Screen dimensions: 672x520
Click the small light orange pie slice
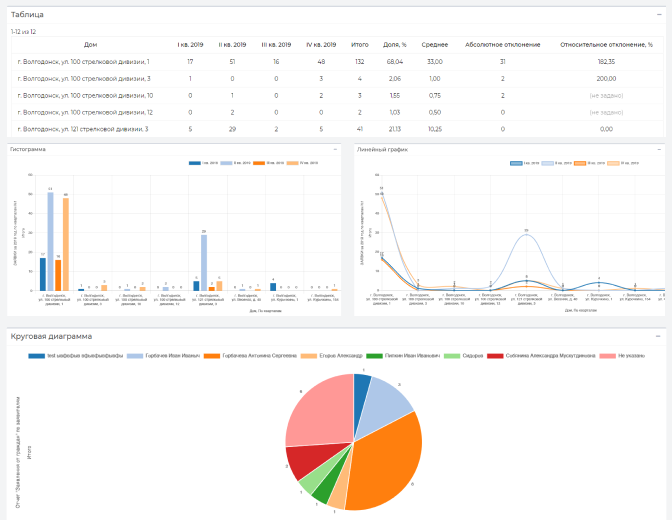[x=341, y=493]
